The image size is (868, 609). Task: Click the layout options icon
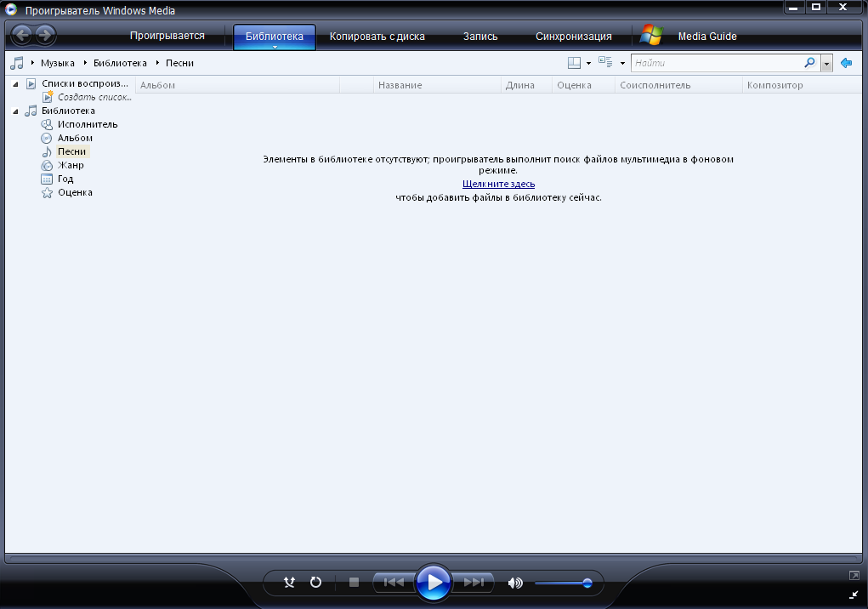tap(574, 63)
